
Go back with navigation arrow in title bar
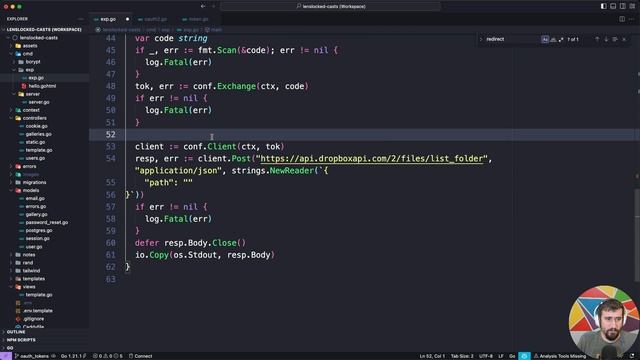[203, 6]
